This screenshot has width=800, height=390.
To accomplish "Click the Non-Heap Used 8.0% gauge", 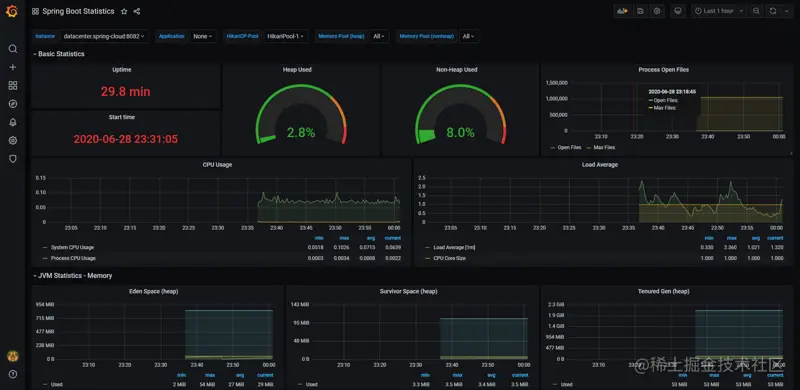I will pyautogui.click(x=460, y=115).
